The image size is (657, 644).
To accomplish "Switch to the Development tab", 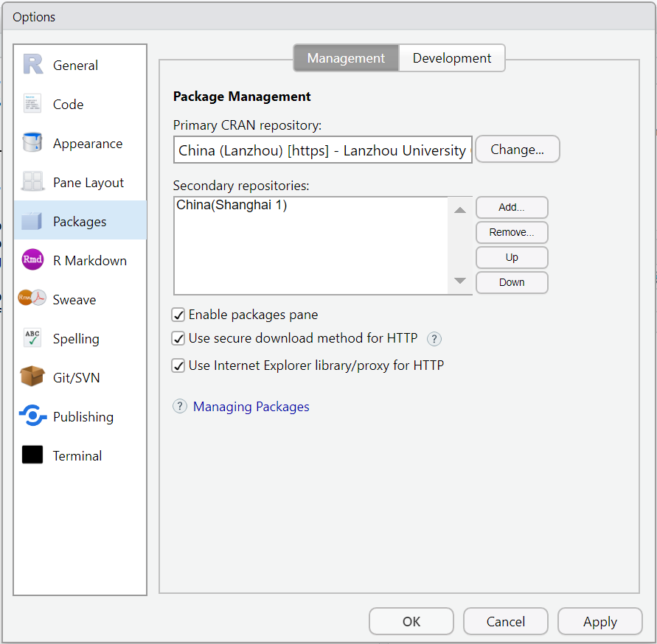I will tap(451, 57).
